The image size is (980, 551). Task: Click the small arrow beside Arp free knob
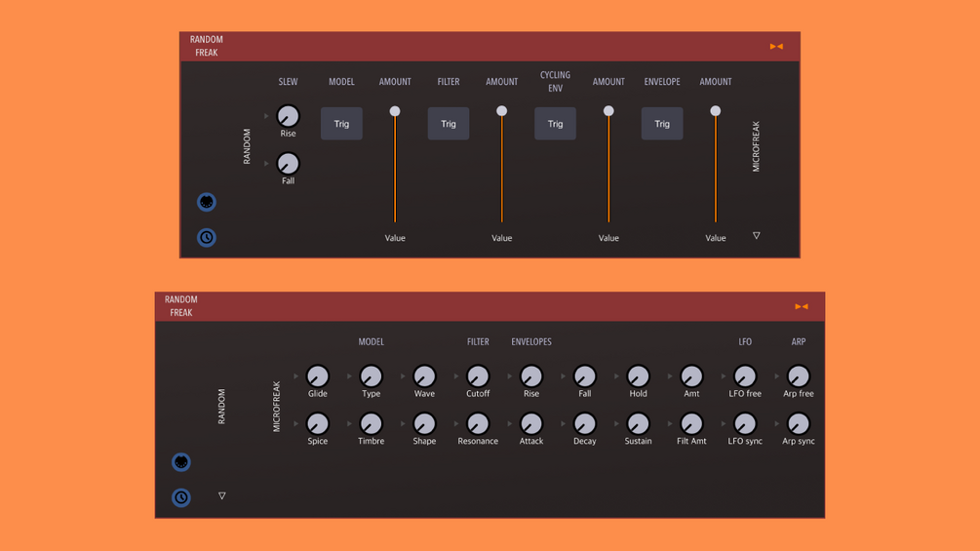pos(777,376)
